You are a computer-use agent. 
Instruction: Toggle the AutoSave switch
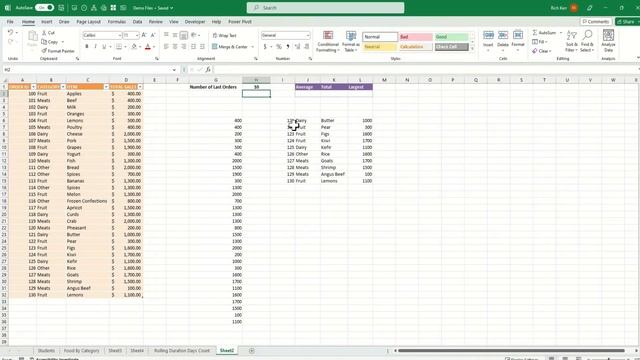click(44, 8)
